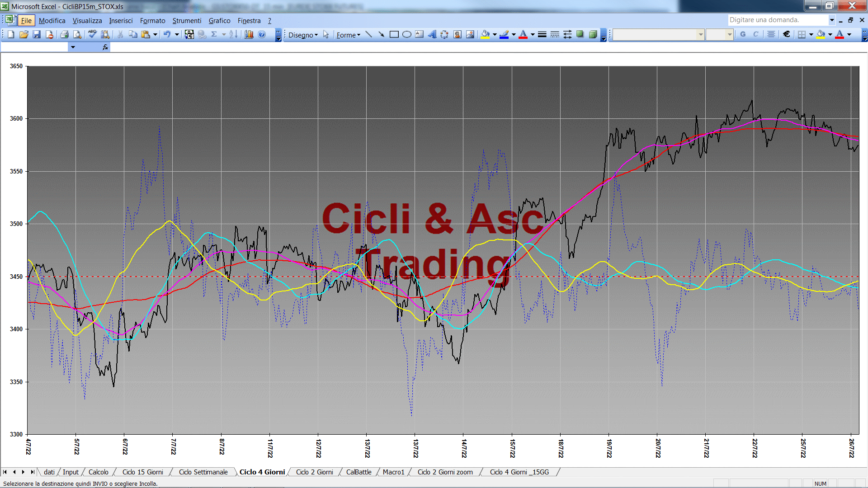This screenshot has width=868, height=488.
Task: Select the Oval drawing tool
Action: coord(406,34)
